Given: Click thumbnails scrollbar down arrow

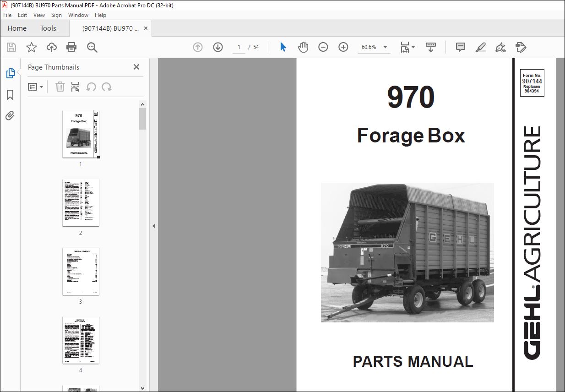Looking at the screenshot, I should pyautogui.click(x=142, y=388).
